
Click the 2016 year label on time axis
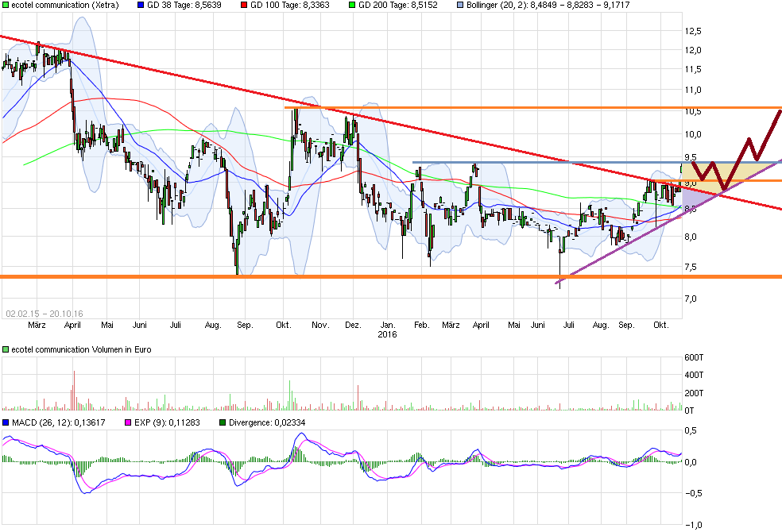(x=387, y=334)
